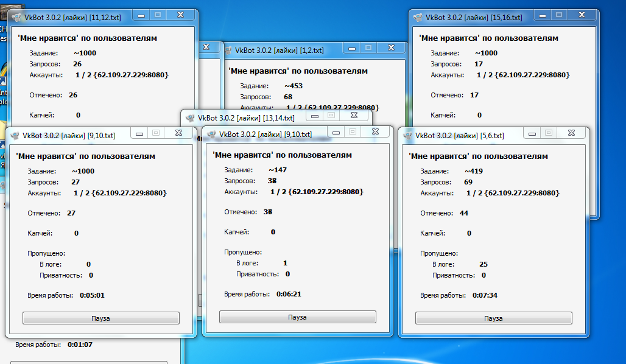This screenshot has height=364, width=626.
Task: Click the 'VkBot 3.0.2 [лайки] [1,2.txt]' title
Action: 280,51
